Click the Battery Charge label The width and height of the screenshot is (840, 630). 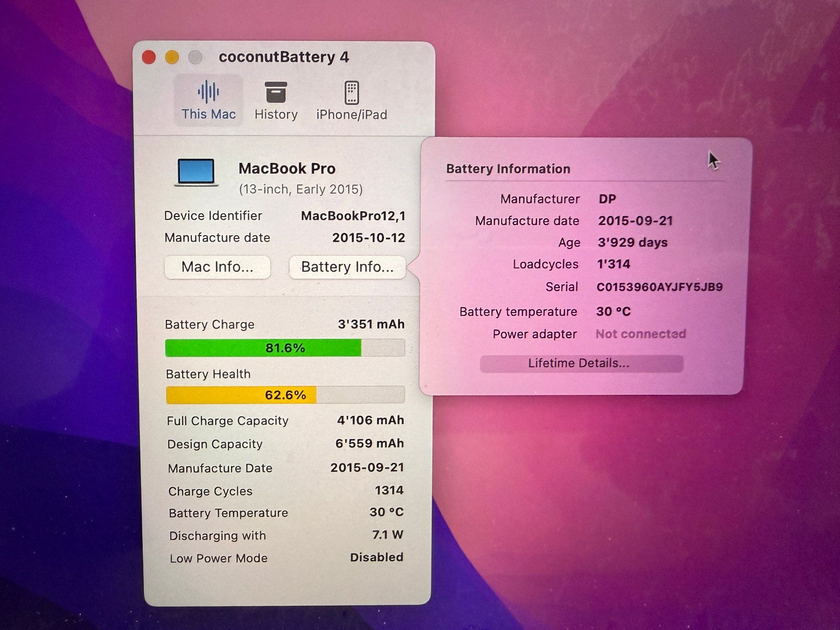(x=210, y=324)
